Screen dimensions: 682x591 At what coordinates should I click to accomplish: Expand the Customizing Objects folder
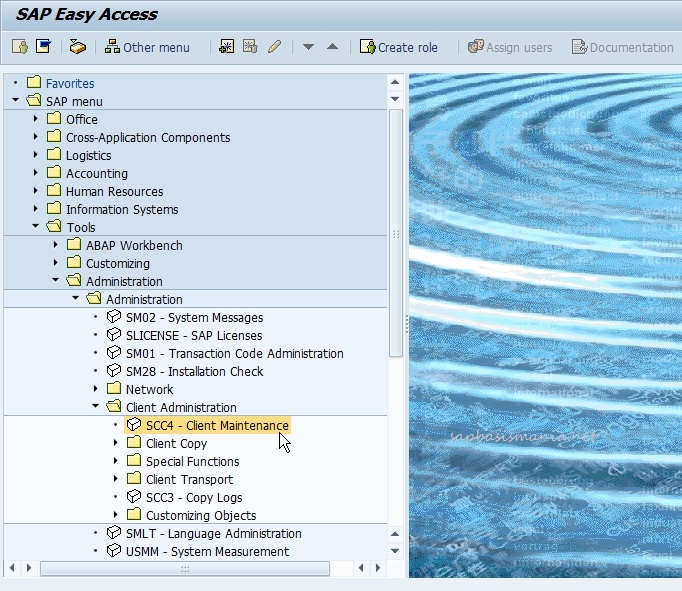[116, 514]
